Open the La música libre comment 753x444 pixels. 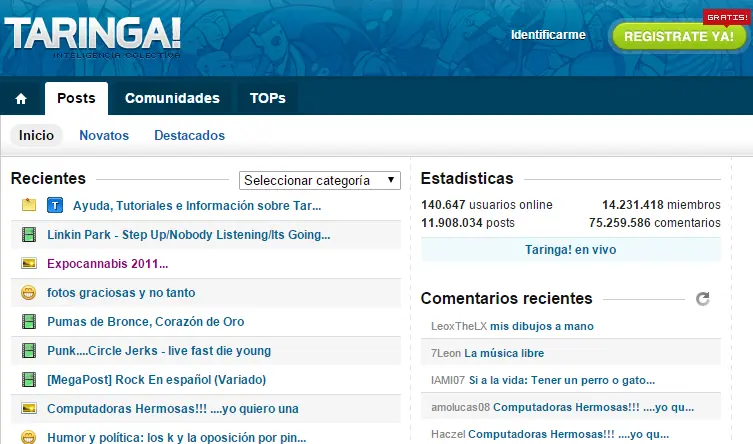[504, 353]
